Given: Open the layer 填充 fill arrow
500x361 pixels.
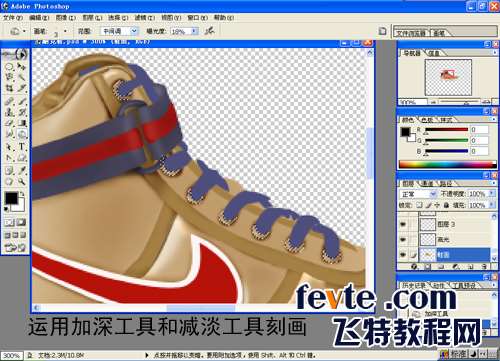Looking at the screenshot, I should point(491,205).
